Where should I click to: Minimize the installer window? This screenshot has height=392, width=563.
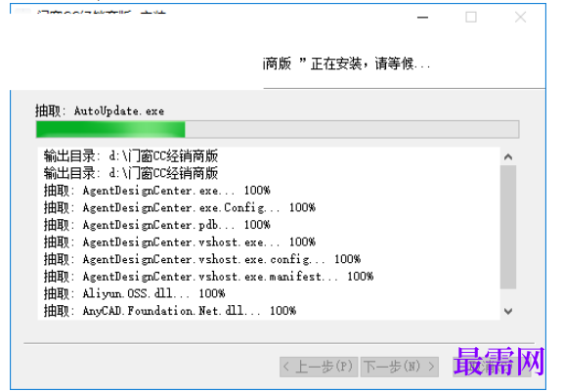[x=422, y=17]
